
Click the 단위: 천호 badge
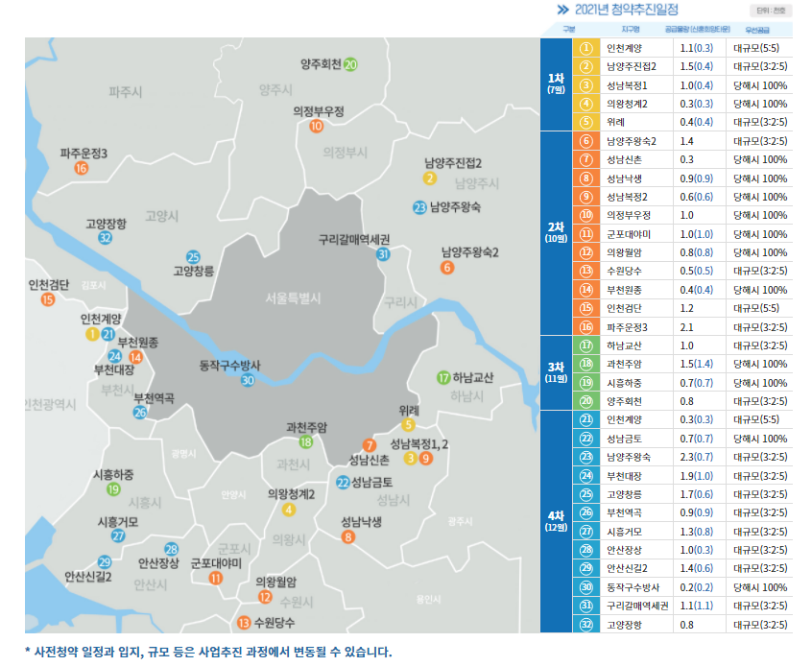(771, 11)
